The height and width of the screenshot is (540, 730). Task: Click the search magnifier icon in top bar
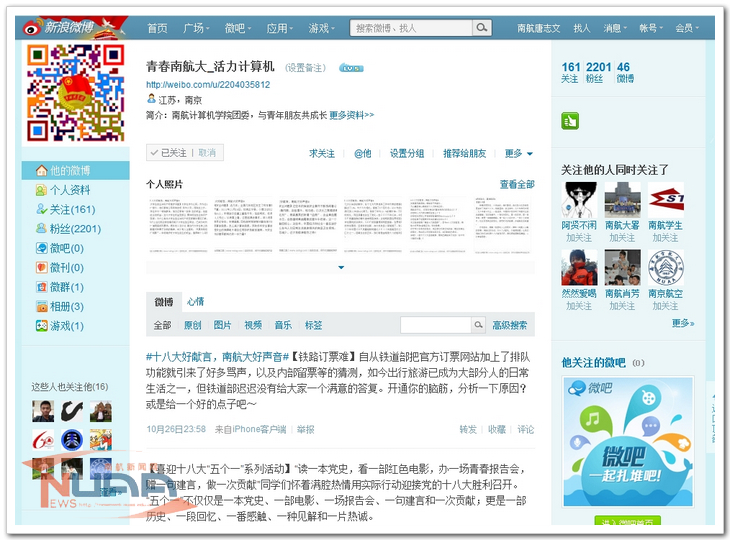point(482,28)
